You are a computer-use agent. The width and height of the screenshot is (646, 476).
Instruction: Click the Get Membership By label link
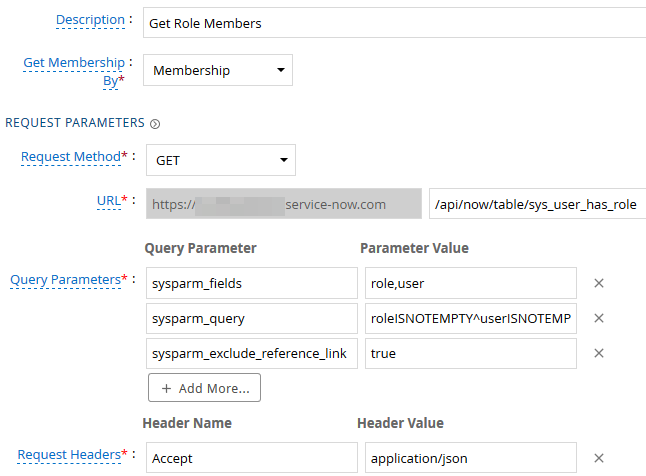point(74,71)
